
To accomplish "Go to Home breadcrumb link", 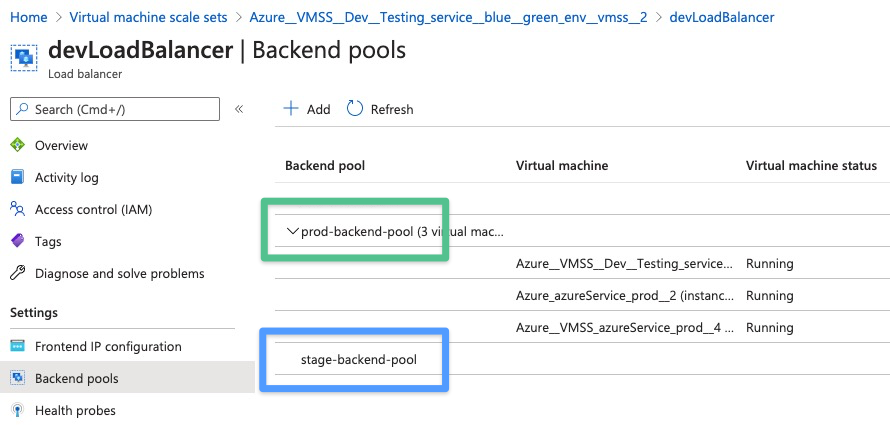I will pyautogui.click(x=28, y=18).
